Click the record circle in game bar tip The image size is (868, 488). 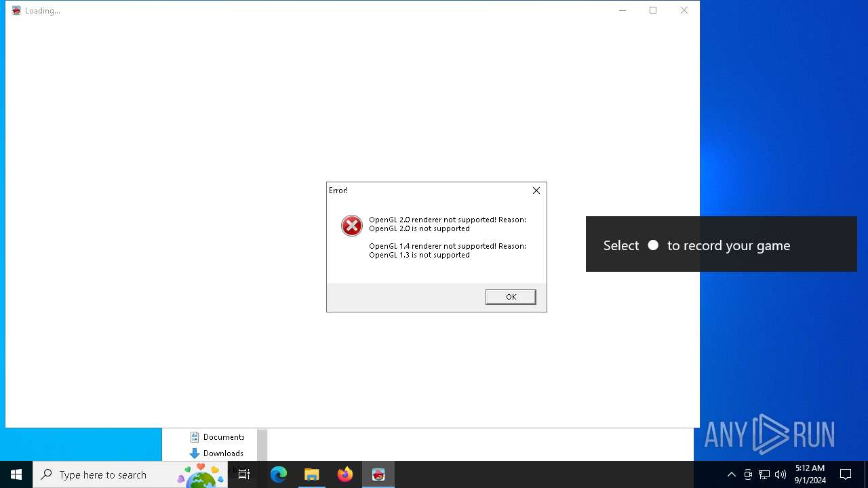[x=653, y=245]
